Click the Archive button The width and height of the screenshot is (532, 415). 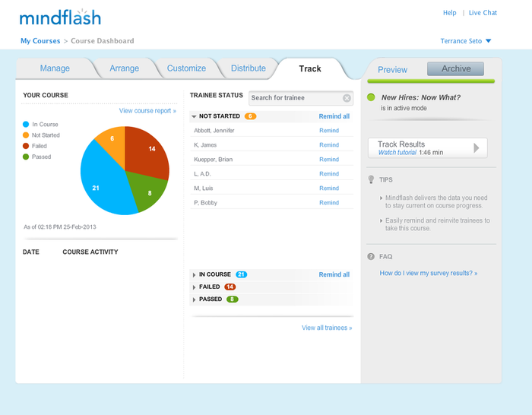[x=456, y=69]
